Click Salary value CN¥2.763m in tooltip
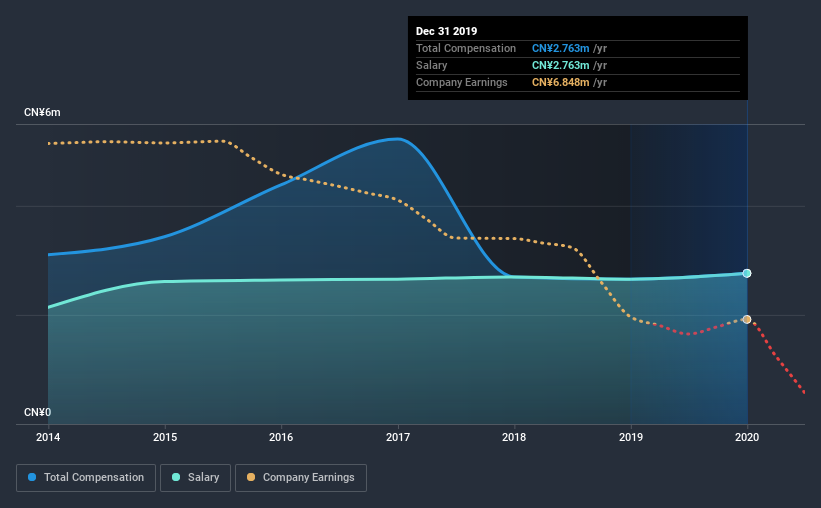 (561, 65)
